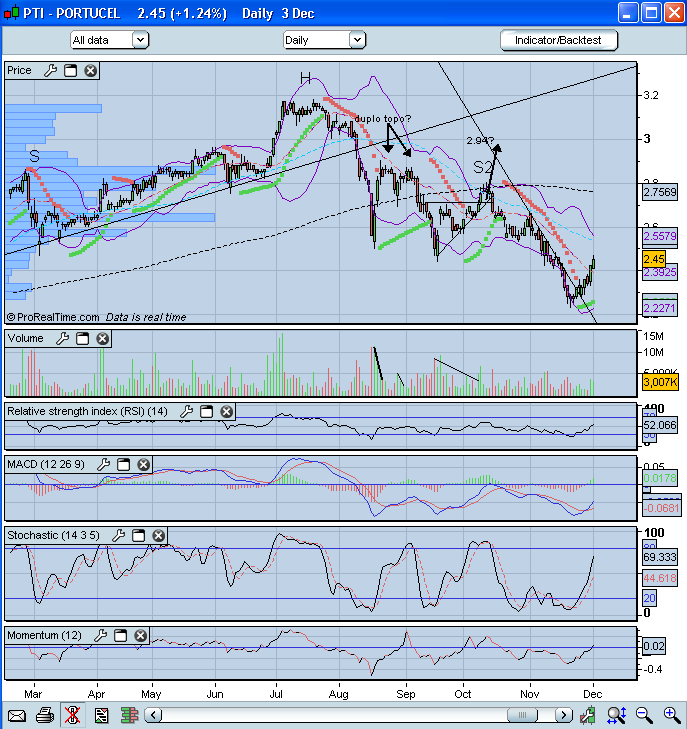
Task: Open Momentum indicator settings wrench
Action: pyautogui.click(x=100, y=636)
